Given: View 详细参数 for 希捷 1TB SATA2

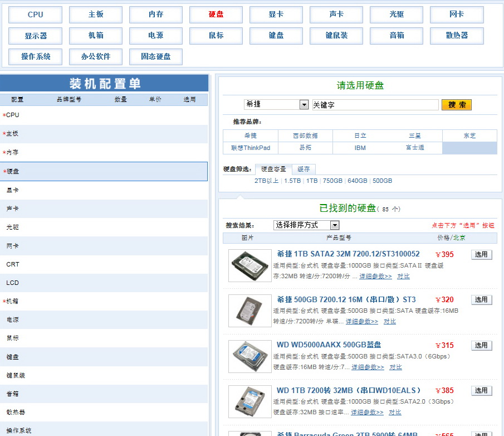Looking at the screenshot, I should click(375, 276).
